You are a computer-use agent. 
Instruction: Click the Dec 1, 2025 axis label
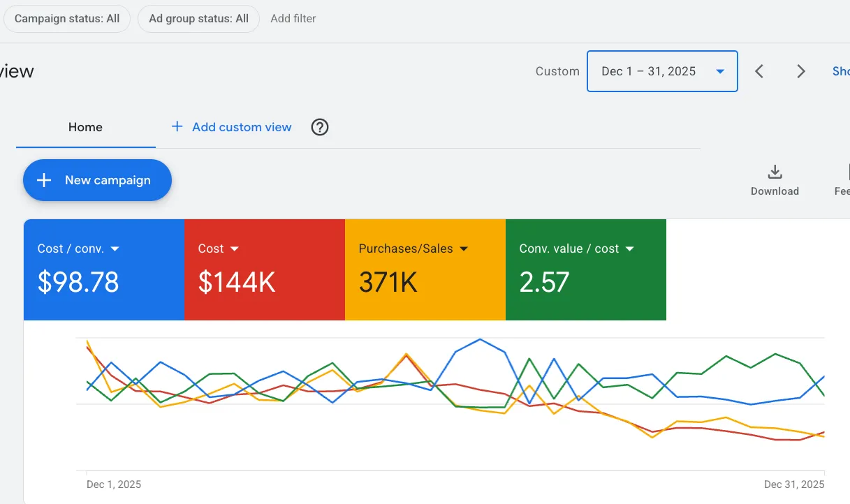click(x=114, y=484)
